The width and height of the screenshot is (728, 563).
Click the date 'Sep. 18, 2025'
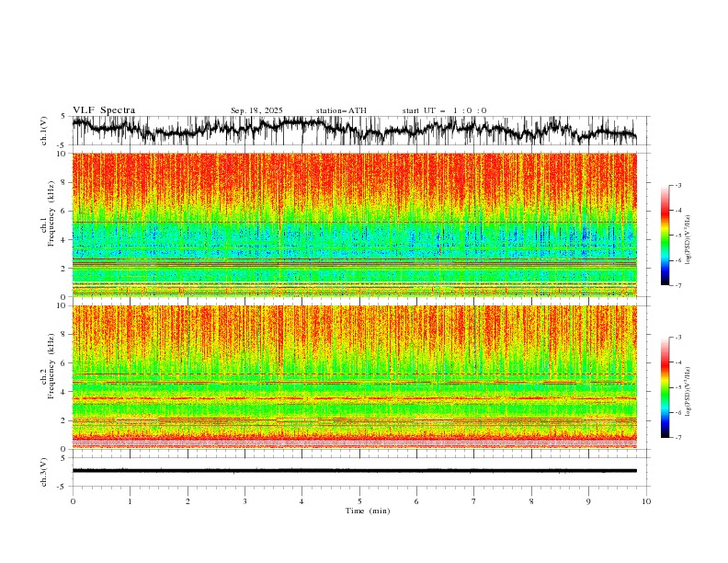[256, 110]
